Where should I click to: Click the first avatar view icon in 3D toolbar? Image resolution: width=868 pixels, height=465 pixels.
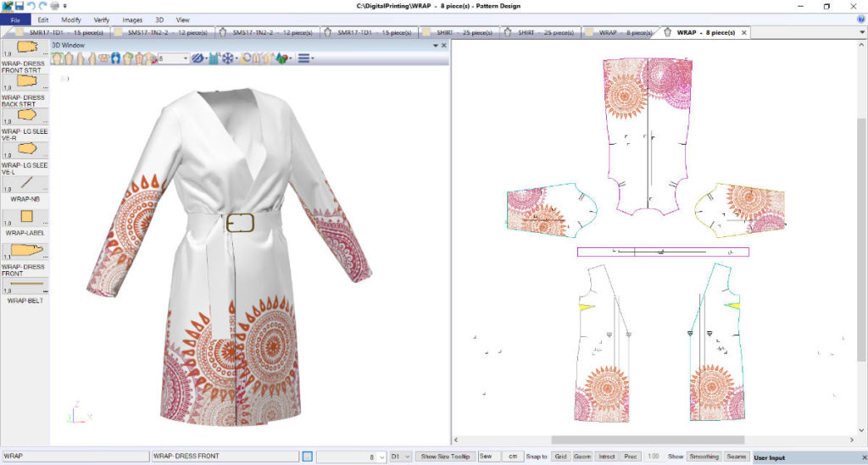click(58, 58)
